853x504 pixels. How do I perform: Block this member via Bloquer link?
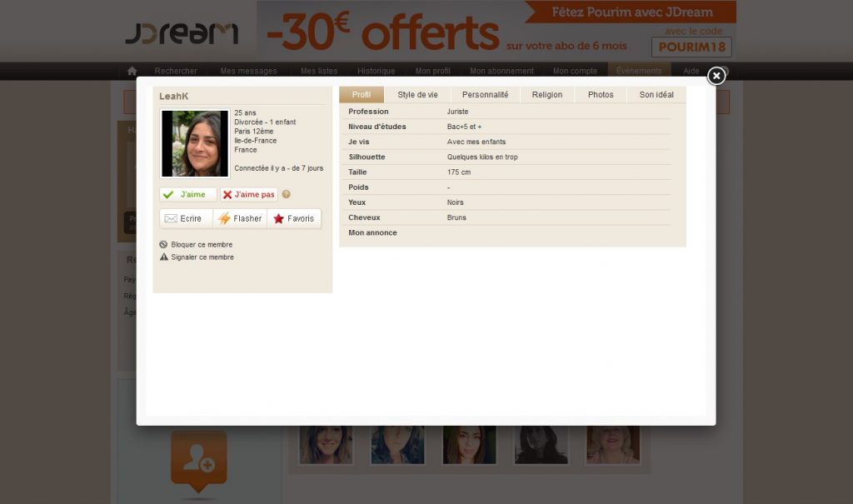pos(201,245)
